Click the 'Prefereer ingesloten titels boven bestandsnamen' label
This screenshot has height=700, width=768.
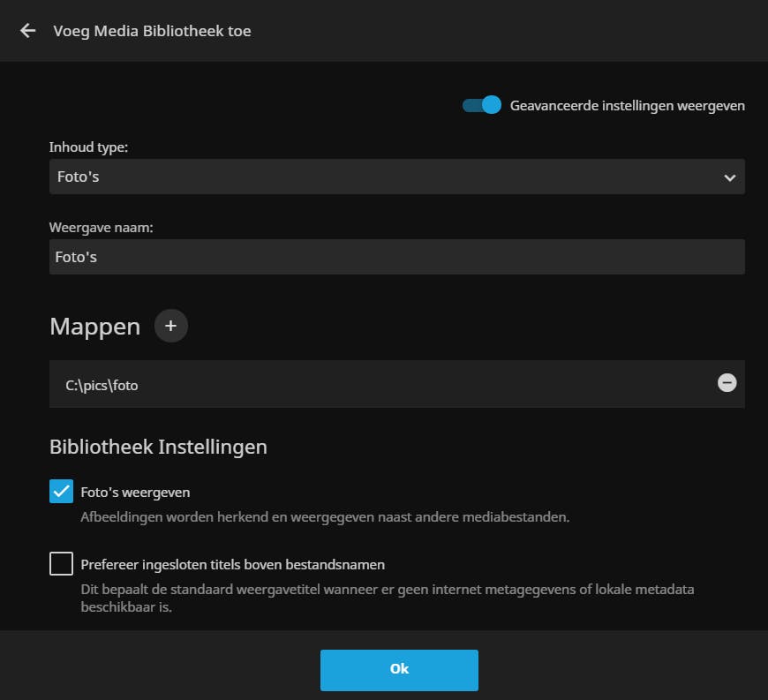tap(232, 564)
